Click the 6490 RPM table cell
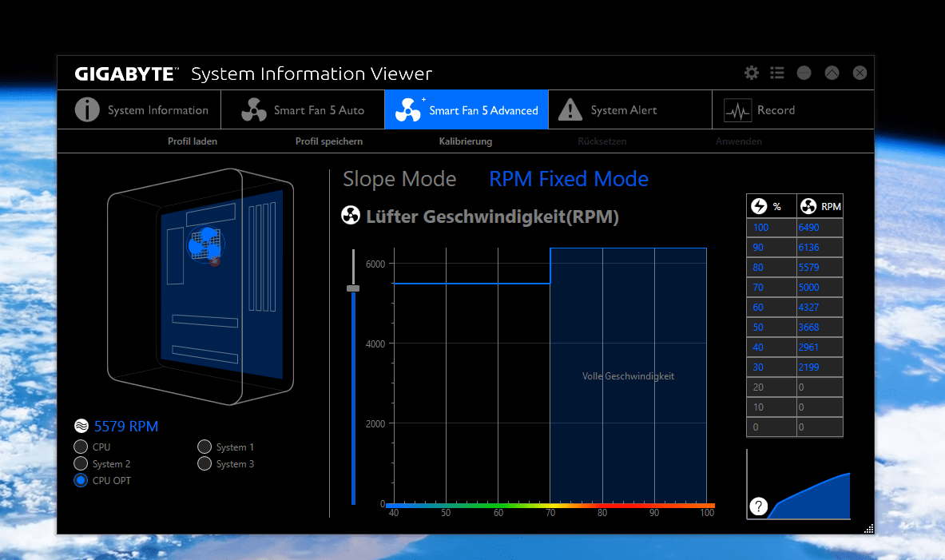 tap(820, 227)
